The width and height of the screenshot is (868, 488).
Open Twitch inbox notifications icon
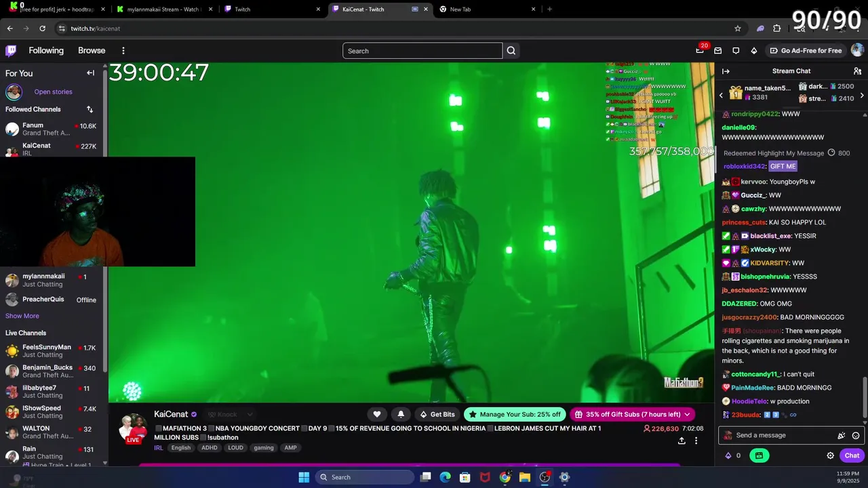717,50
